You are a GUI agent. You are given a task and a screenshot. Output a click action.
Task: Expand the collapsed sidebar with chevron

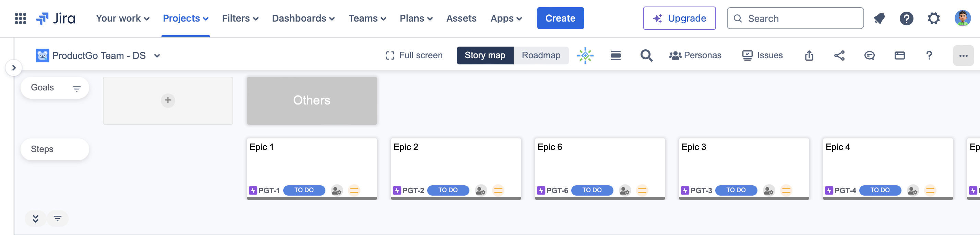click(x=14, y=68)
